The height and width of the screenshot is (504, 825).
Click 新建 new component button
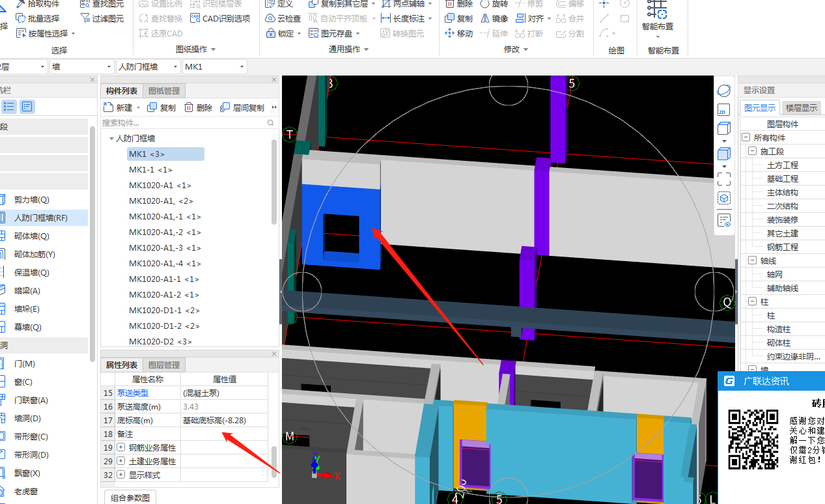(122, 107)
